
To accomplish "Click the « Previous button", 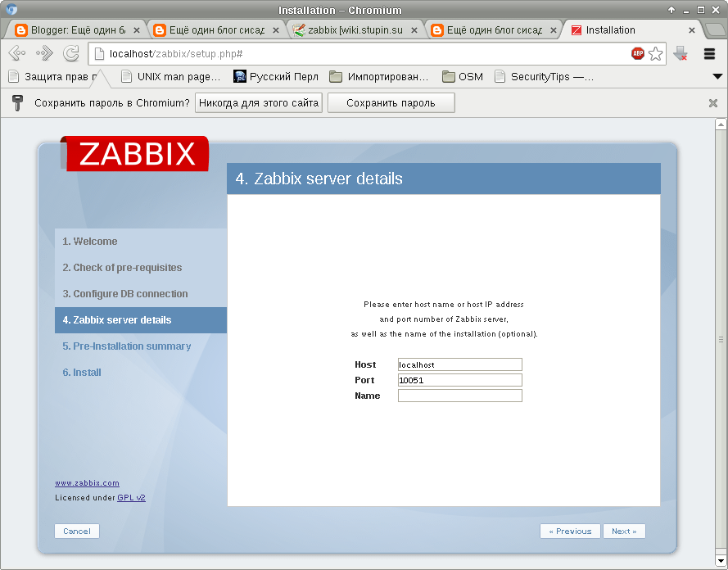I will coord(570,531).
